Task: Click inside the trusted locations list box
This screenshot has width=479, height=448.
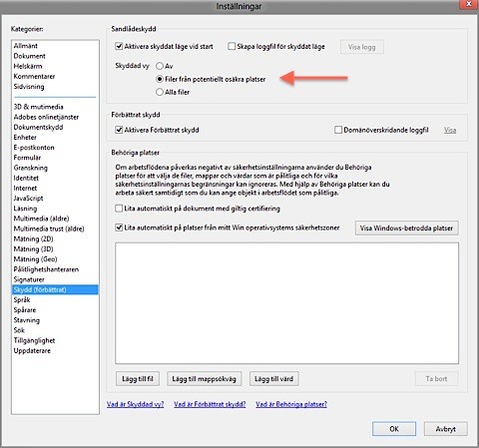Action: point(286,303)
